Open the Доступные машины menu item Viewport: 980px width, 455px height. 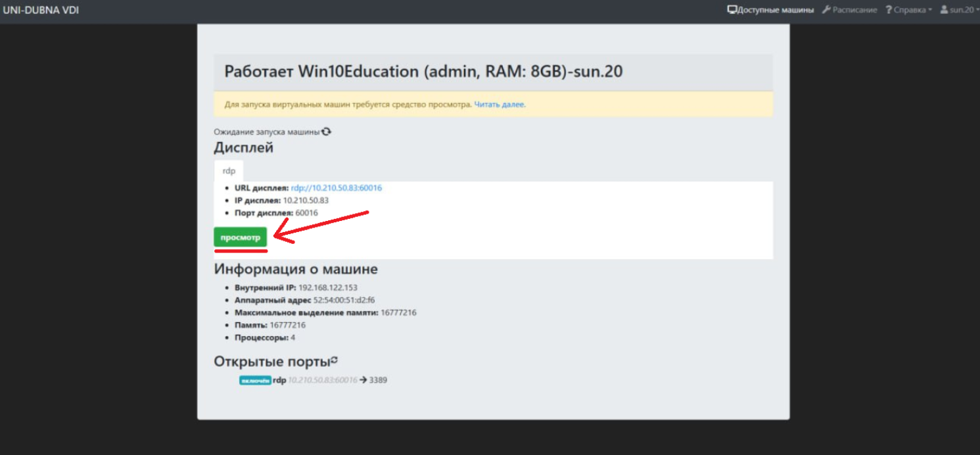point(776,10)
